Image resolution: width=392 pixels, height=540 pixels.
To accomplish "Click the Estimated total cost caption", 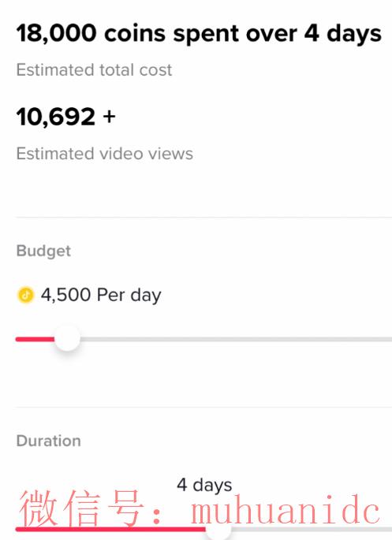I will pos(94,70).
